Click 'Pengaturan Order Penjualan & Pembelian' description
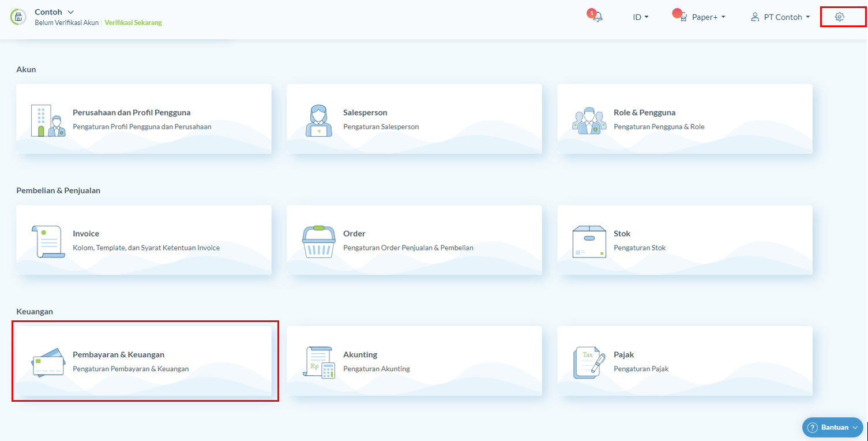The width and height of the screenshot is (868, 441). pyautogui.click(x=408, y=248)
